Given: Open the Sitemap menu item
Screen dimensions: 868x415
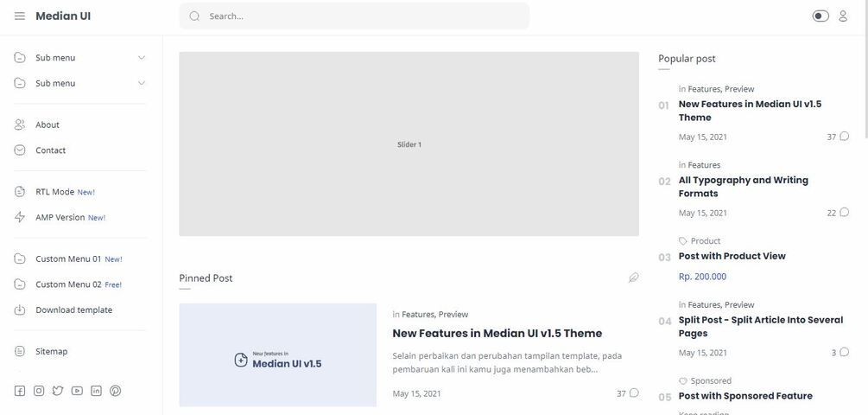Looking at the screenshot, I should 52,351.
